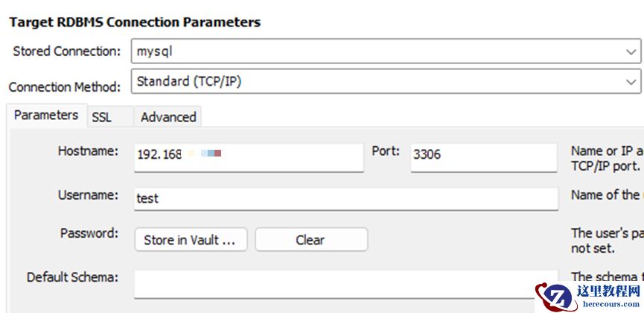Focus the Port field showing 3306
The image size is (644, 313).
[x=483, y=156]
